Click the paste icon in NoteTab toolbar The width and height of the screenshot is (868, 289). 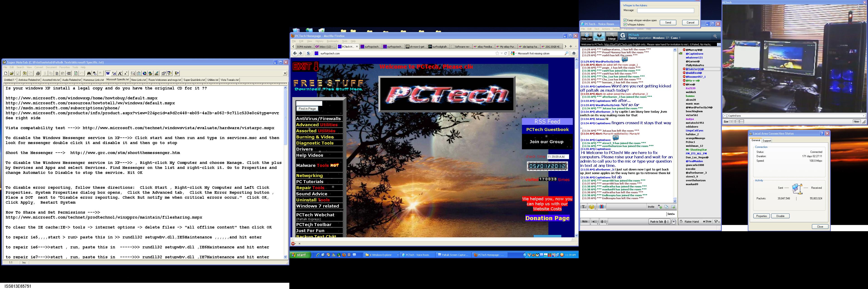pyautogui.click(x=63, y=73)
